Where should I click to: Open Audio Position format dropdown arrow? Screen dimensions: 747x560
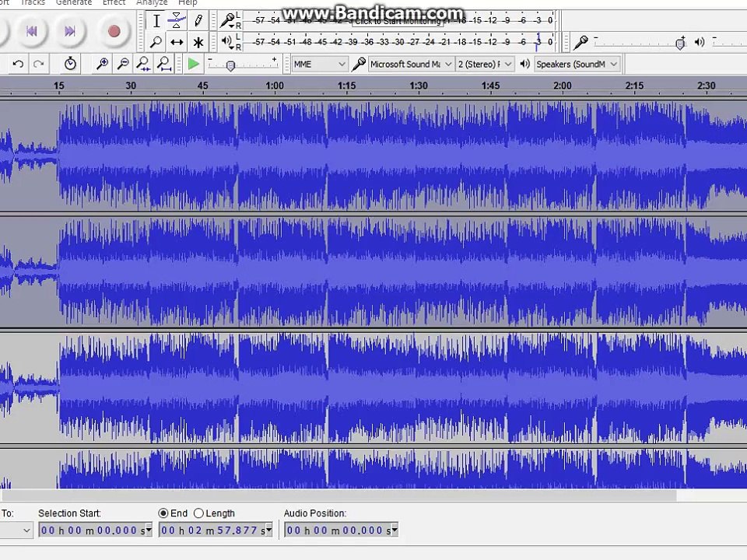pyautogui.click(x=394, y=530)
